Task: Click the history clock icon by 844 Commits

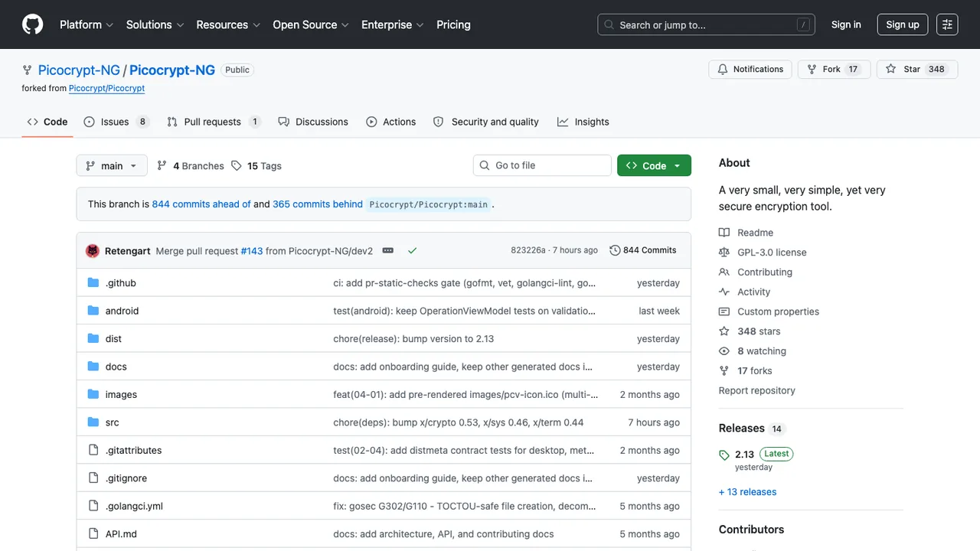Action: (615, 250)
